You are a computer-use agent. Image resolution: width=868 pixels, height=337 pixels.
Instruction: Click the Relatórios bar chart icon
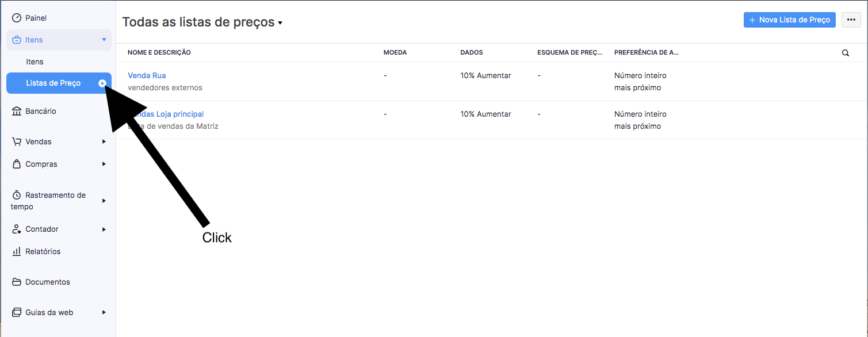tap(17, 251)
